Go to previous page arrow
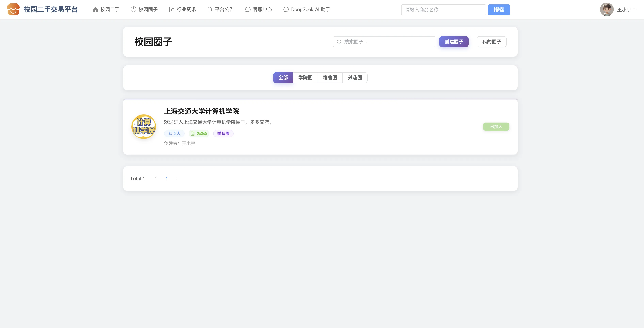Image resolution: width=644 pixels, height=328 pixels. (155, 178)
